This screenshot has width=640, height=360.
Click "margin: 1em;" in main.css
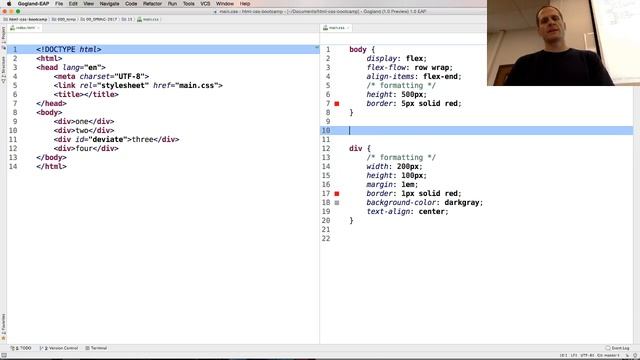tap(392, 184)
